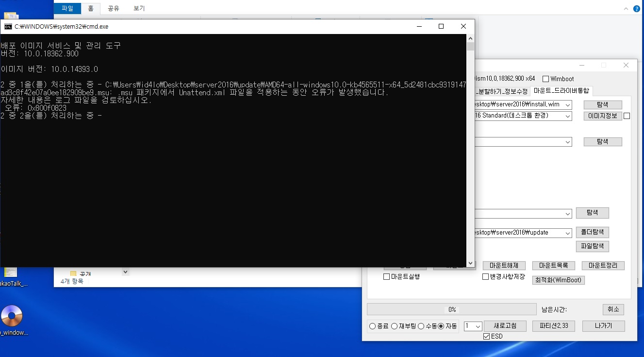Image resolution: width=644 pixels, height=357 pixels.
Task: Expand Explorer navigation pane scroll-down arrow
Action: coord(125,272)
